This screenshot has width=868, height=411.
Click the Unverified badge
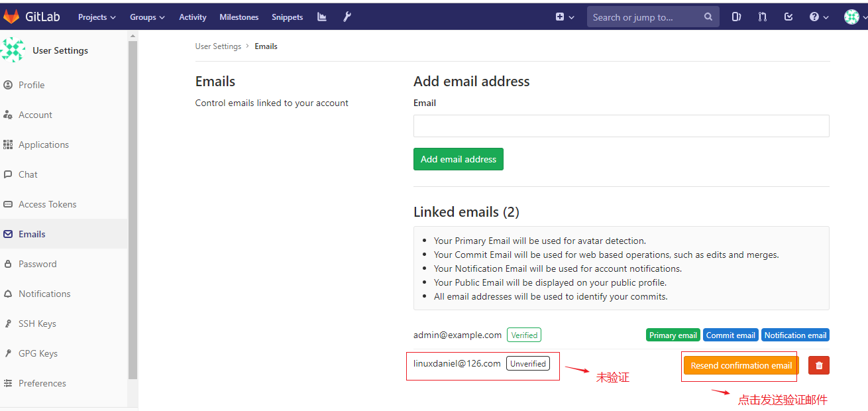[528, 363]
